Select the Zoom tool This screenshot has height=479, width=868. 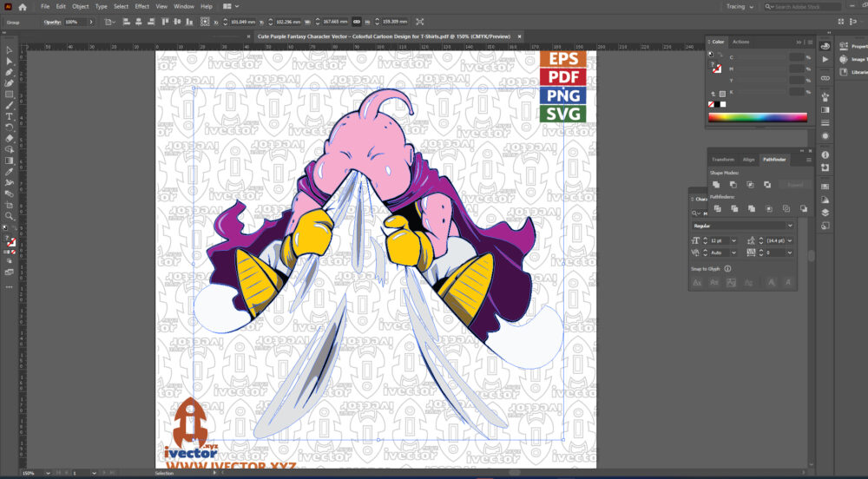click(x=10, y=216)
